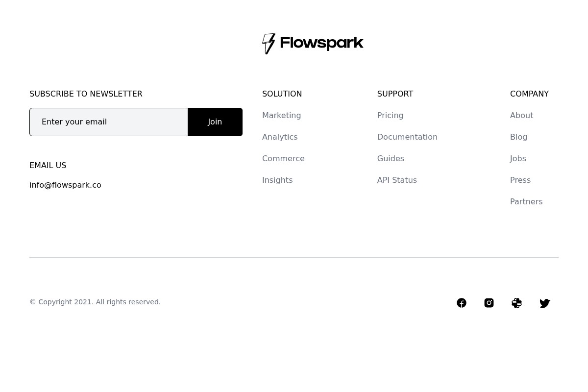Open the Guides link
This screenshot has height=392, width=588.
point(390,158)
